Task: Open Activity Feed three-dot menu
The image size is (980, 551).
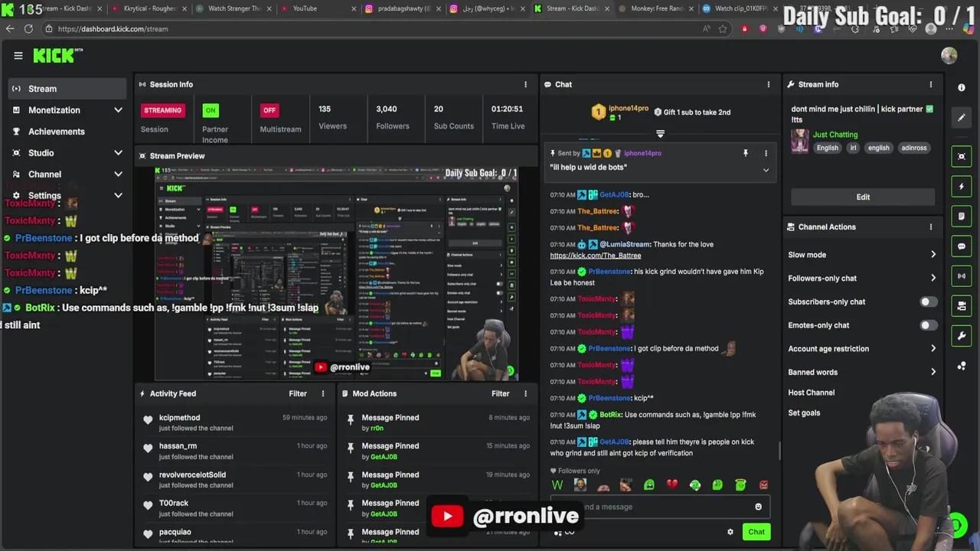Action: pyautogui.click(x=322, y=393)
